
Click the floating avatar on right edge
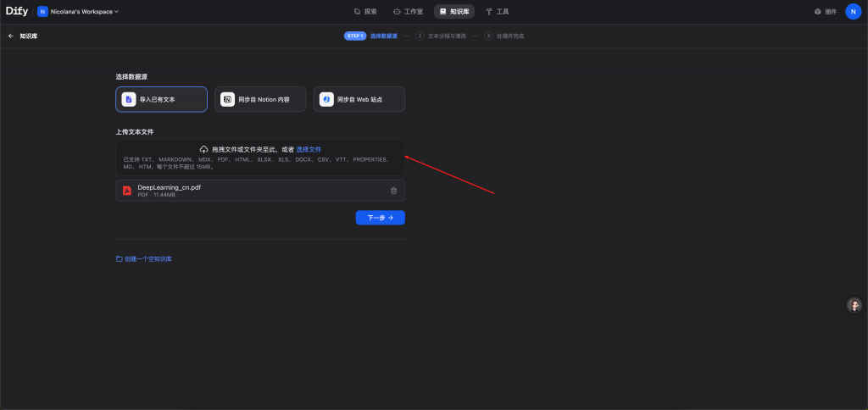coord(854,305)
